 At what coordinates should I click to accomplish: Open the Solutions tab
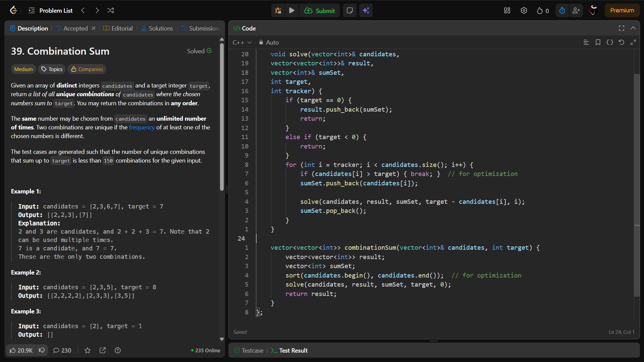pos(157,28)
